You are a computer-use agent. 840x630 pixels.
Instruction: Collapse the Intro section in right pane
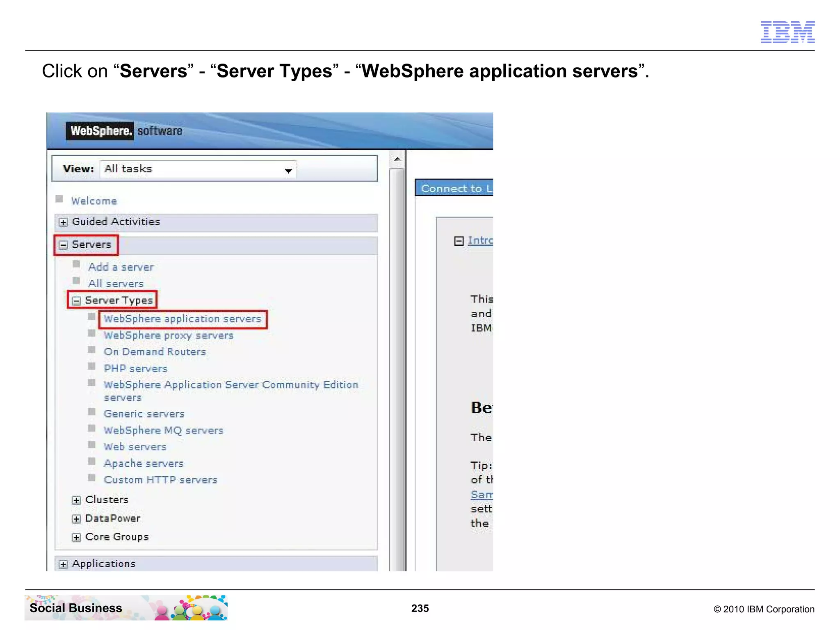(459, 241)
